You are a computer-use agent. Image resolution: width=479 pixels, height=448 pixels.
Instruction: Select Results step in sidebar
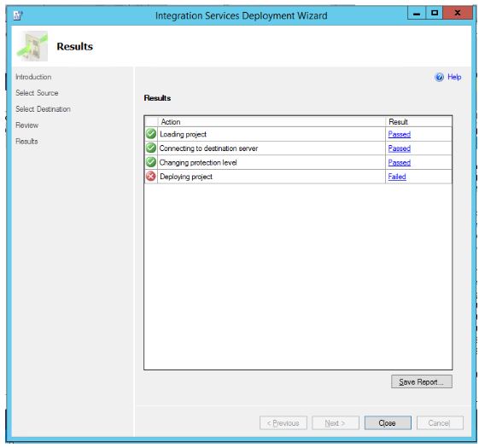[26, 142]
